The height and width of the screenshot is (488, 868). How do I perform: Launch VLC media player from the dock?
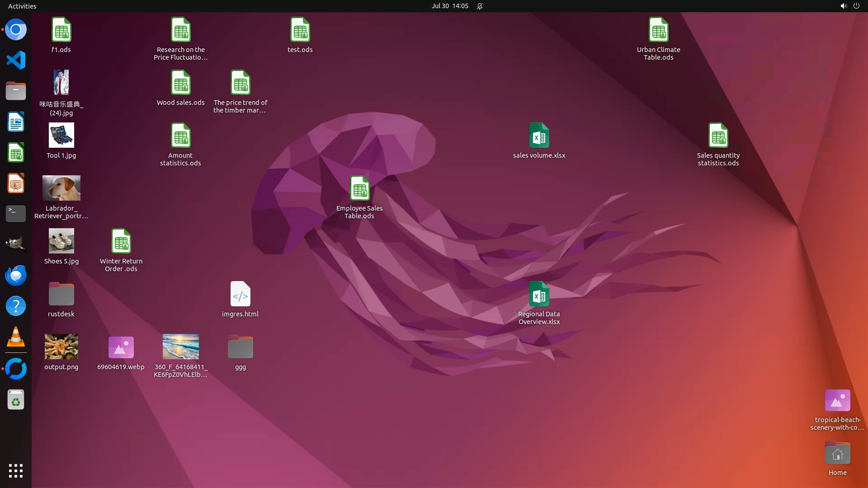click(16, 337)
